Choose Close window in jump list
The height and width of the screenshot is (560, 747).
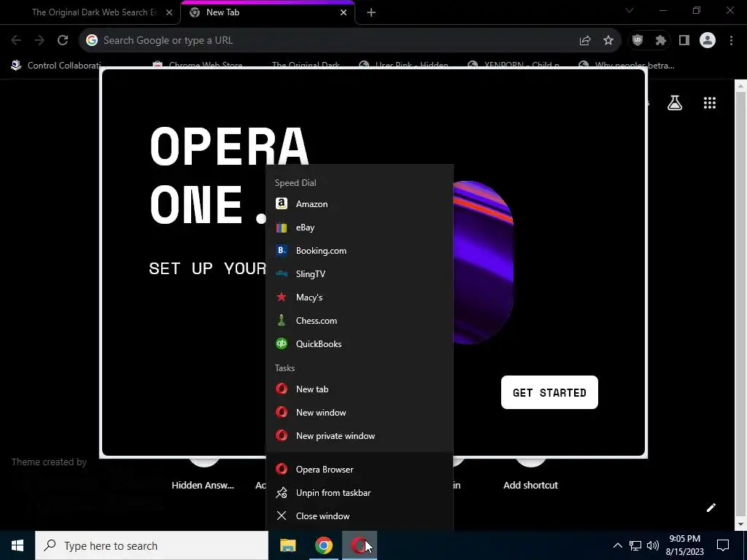(359, 516)
